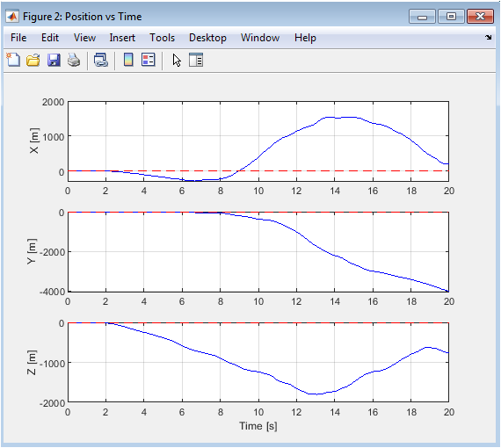The width and height of the screenshot is (501, 448).
Task: Open the Insert menu
Action: [x=122, y=38]
